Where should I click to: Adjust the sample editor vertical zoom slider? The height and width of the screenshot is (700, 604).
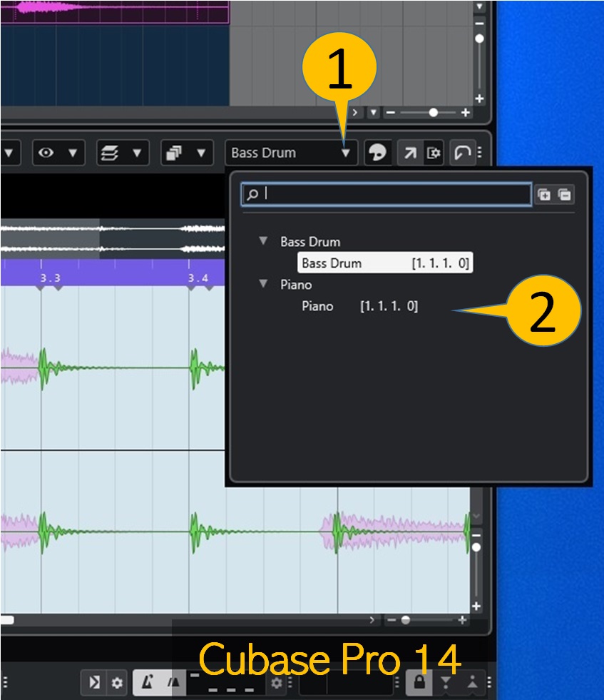tap(476, 547)
